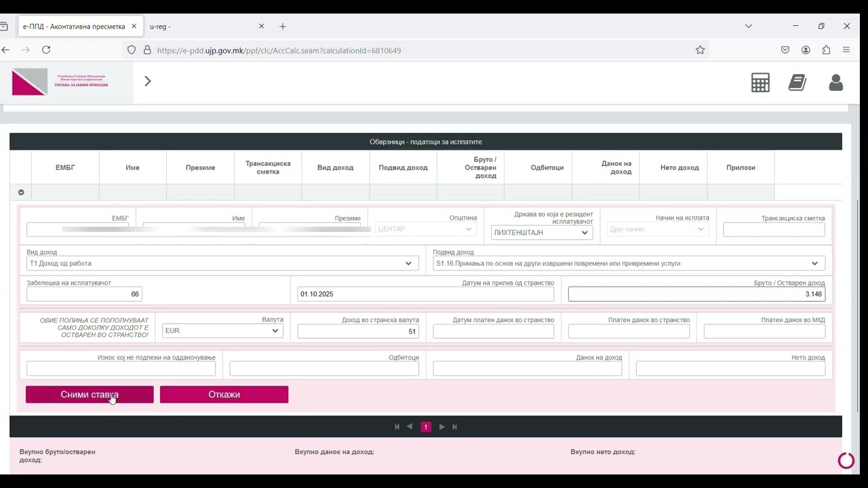Click Забелешка на исплатувачот field

click(x=84, y=294)
